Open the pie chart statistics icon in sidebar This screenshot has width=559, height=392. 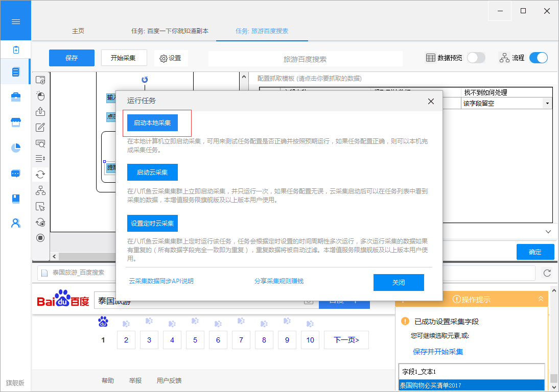click(x=16, y=148)
